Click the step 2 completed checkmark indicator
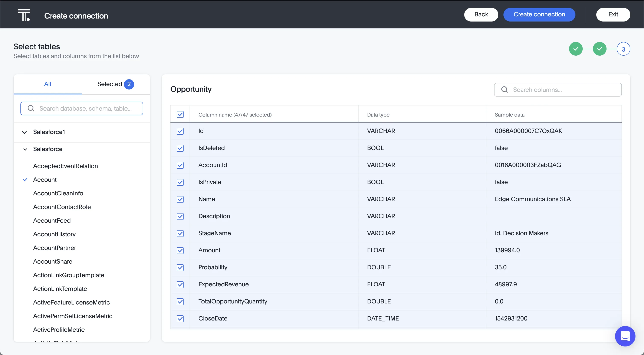 tap(600, 49)
